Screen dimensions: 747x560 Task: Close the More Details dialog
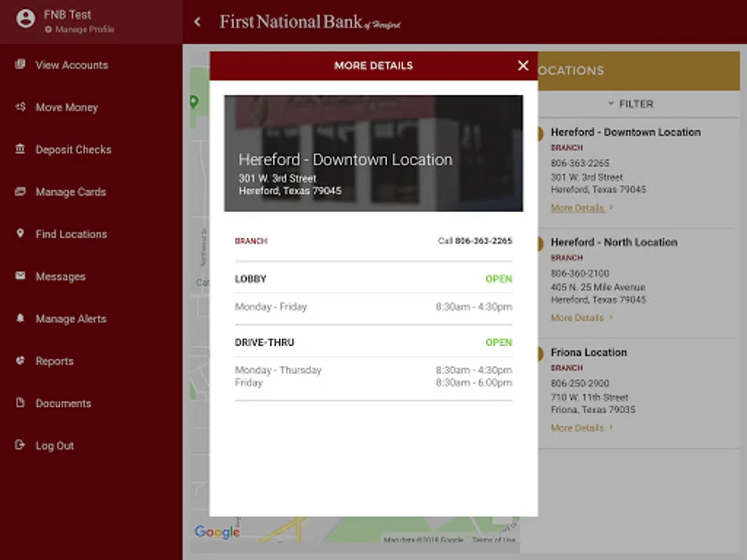click(523, 65)
